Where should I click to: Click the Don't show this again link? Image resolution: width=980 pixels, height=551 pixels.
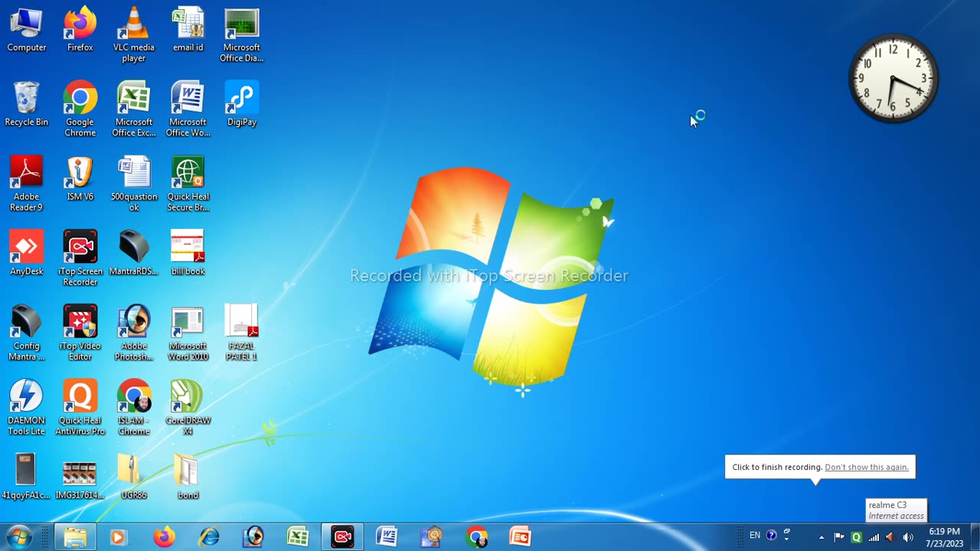(x=867, y=467)
